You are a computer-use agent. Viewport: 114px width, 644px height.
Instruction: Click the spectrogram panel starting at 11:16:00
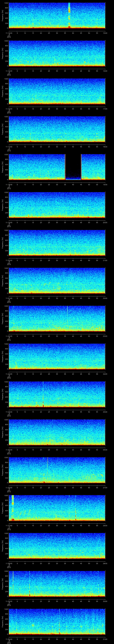point(57,91)
